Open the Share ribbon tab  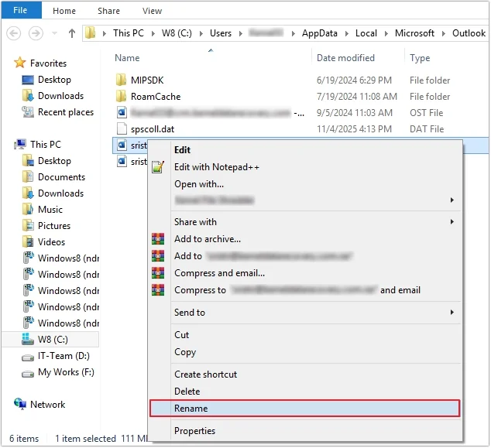coord(108,11)
